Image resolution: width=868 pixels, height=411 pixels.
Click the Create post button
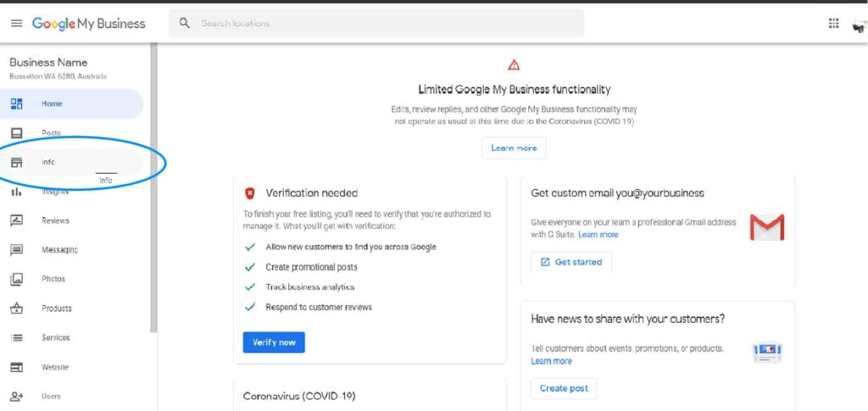pyautogui.click(x=564, y=388)
